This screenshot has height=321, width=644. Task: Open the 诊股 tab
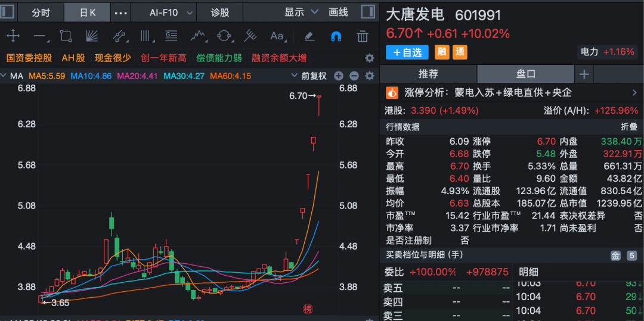(x=220, y=13)
